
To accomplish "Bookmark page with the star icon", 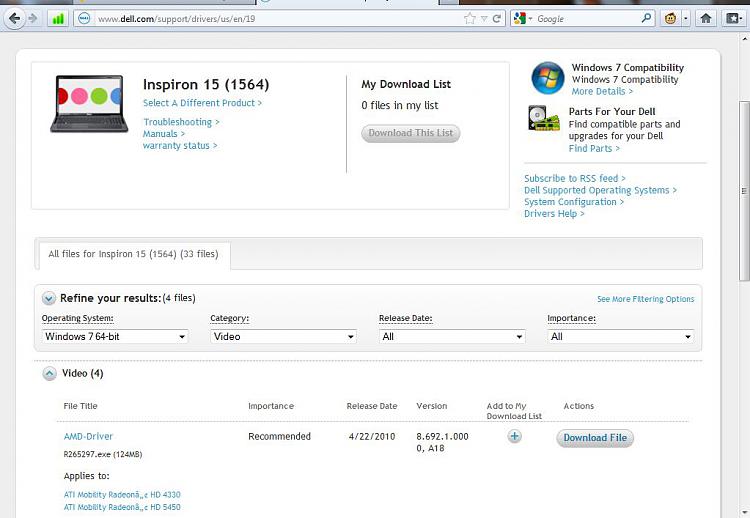I will [x=470, y=19].
